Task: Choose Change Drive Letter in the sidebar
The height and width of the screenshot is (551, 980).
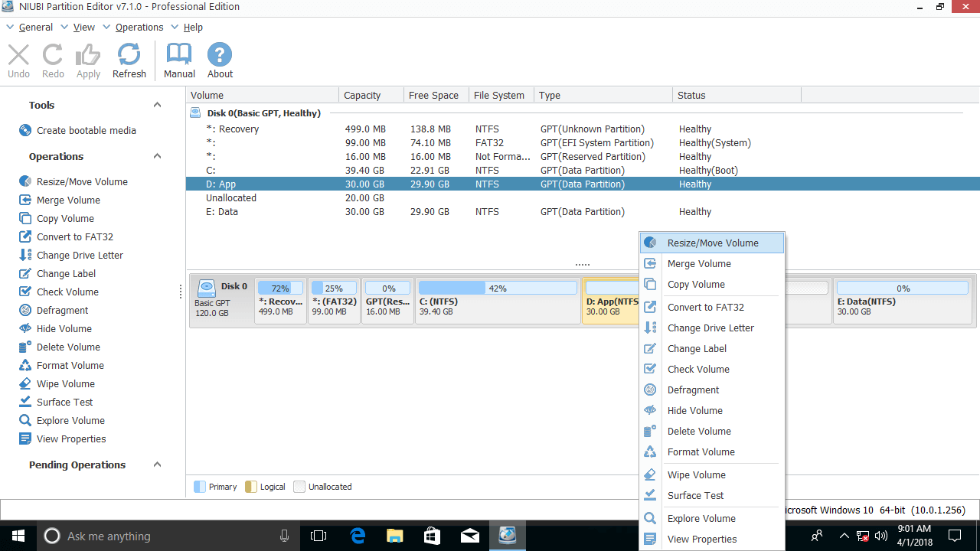Action: (71, 255)
